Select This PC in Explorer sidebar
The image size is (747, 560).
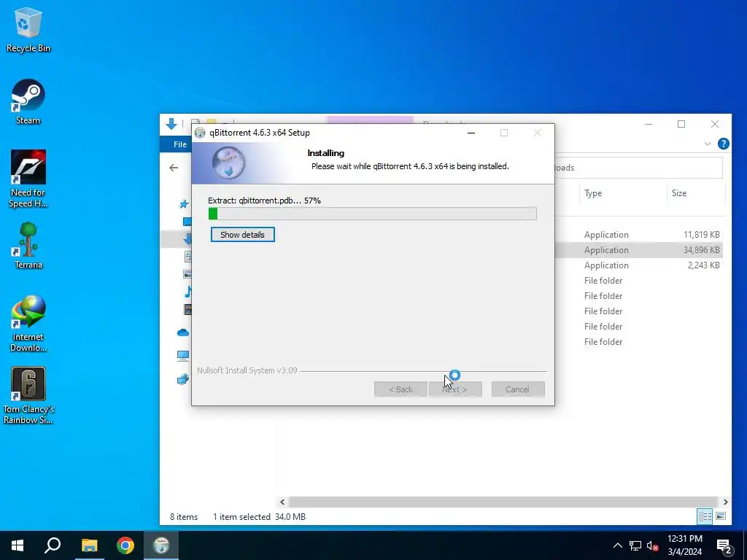tap(183, 355)
